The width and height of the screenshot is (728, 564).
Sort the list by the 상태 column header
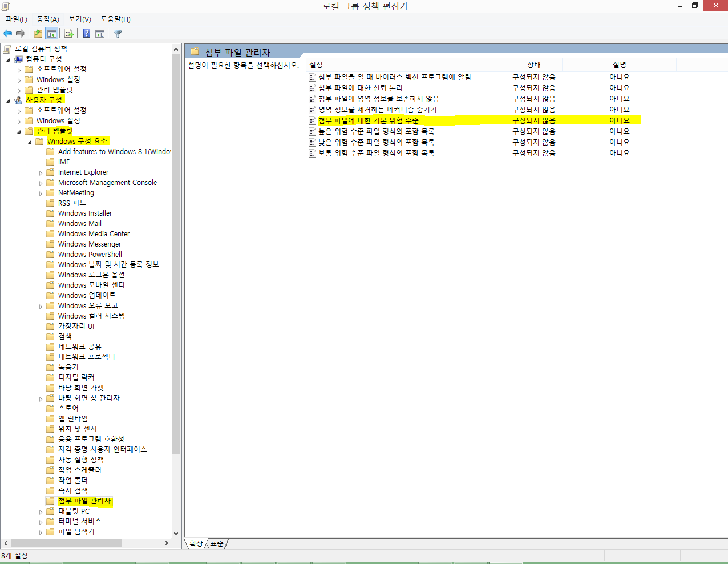(x=533, y=65)
